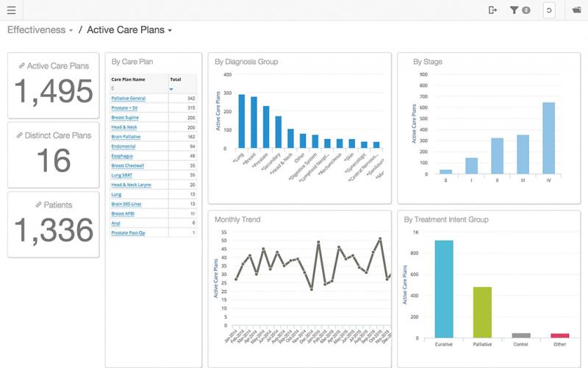The height and width of the screenshot is (368, 588).
Task: Open the Prostate Post-Op link
Action: pyautogui.click(x=128, y=233)
